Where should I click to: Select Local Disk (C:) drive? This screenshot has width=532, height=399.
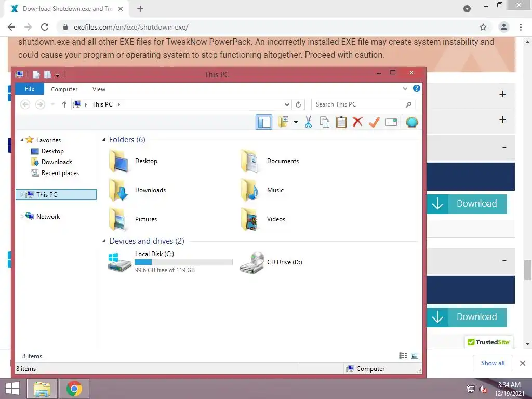170,262
